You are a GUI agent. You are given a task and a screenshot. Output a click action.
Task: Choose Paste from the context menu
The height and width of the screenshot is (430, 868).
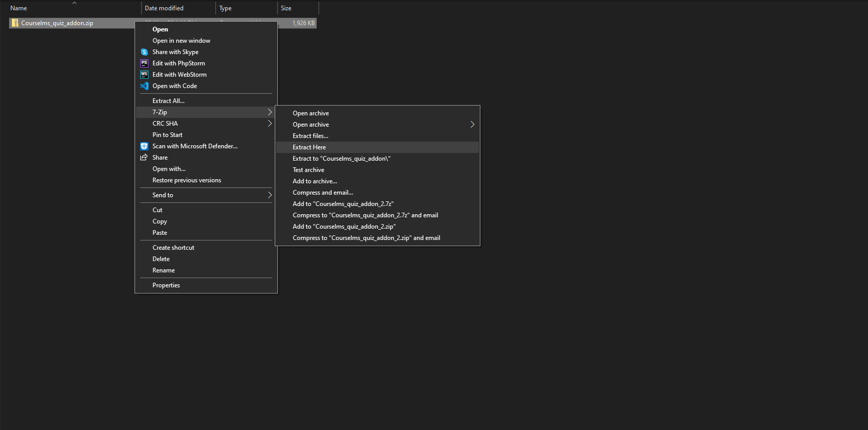coord(206,233)
